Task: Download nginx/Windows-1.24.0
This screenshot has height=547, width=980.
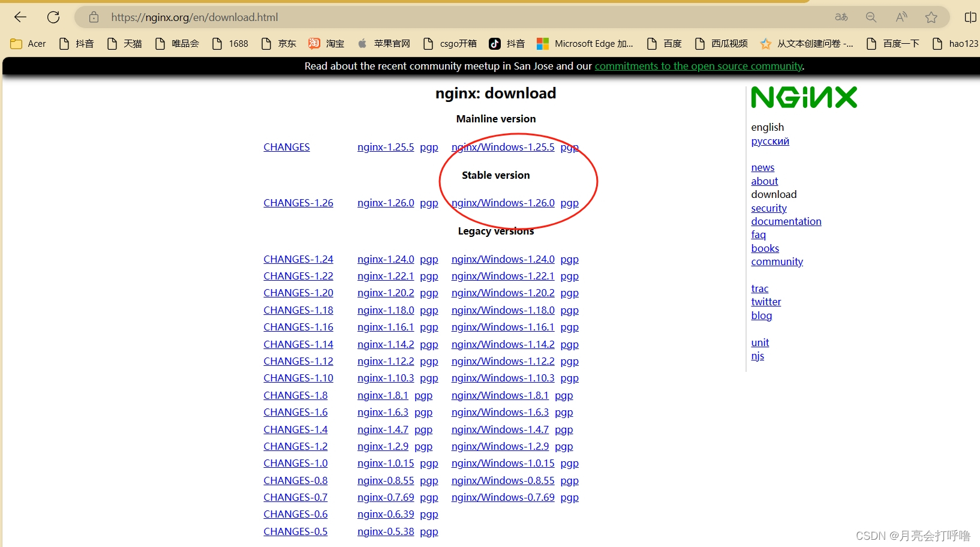Action: pos(503,259)
